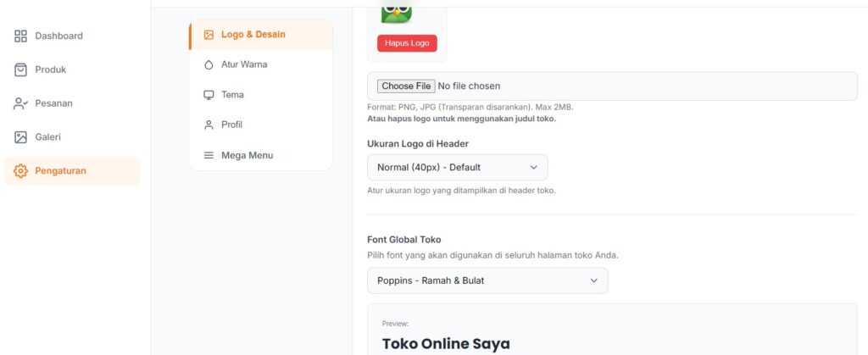The image size is (868, 355).
Task: Click chevron arrow of Poppins font selector
Action: pyautogui.click(x=594, y=280)
